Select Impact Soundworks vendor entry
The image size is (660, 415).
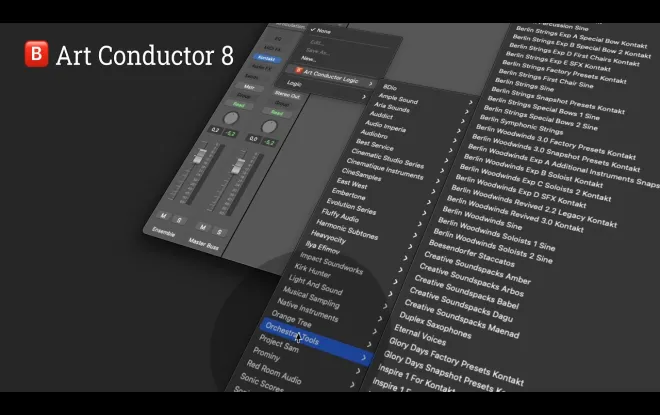point(331,263)
